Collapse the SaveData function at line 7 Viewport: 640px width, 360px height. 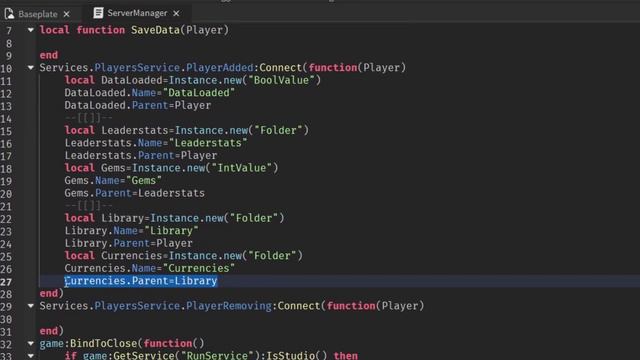click(x=31, y=30)
